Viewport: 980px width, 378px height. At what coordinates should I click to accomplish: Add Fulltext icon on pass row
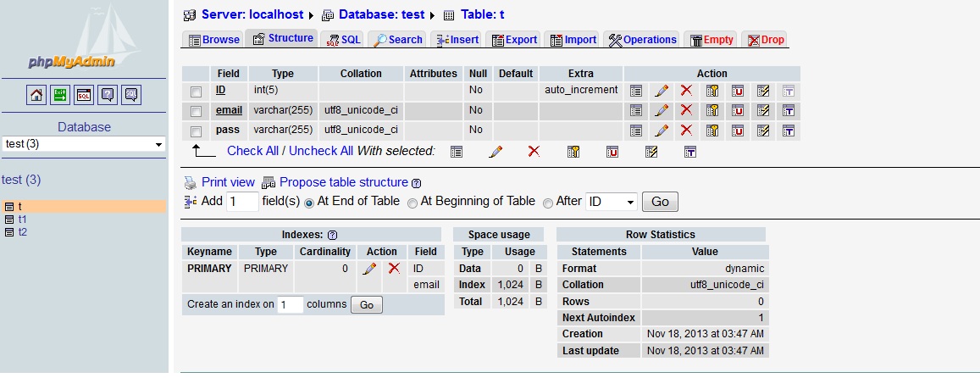click(789, 131)
